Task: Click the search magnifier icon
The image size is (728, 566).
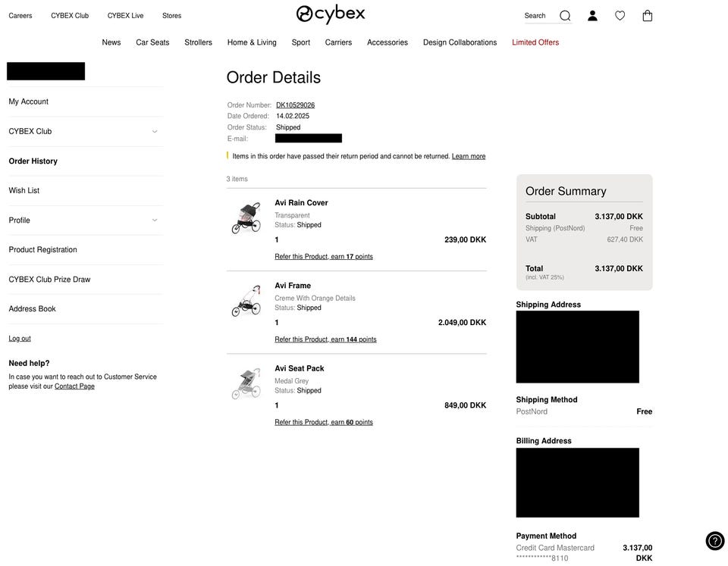Action: 565,16
